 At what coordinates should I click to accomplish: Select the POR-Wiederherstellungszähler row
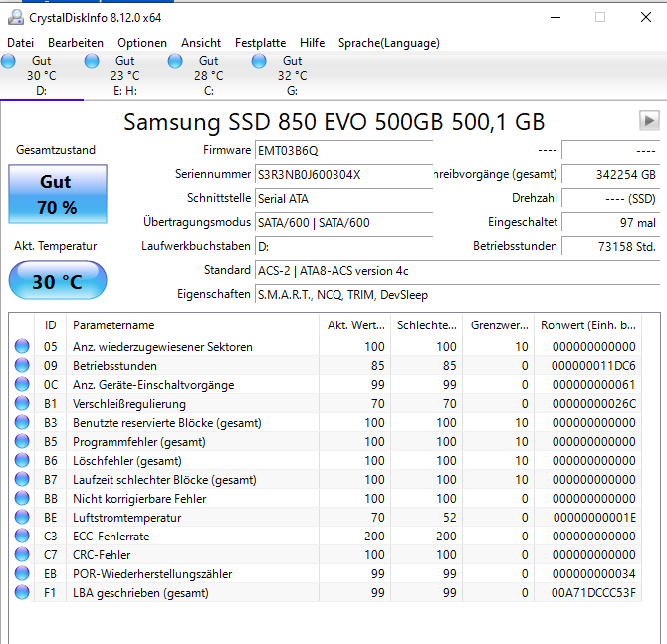326,573
